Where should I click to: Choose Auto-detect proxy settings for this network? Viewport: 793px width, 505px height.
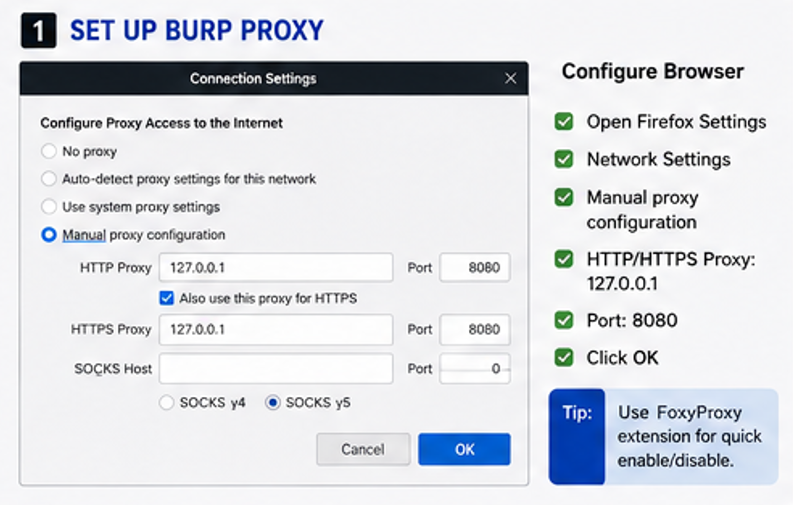49,178
